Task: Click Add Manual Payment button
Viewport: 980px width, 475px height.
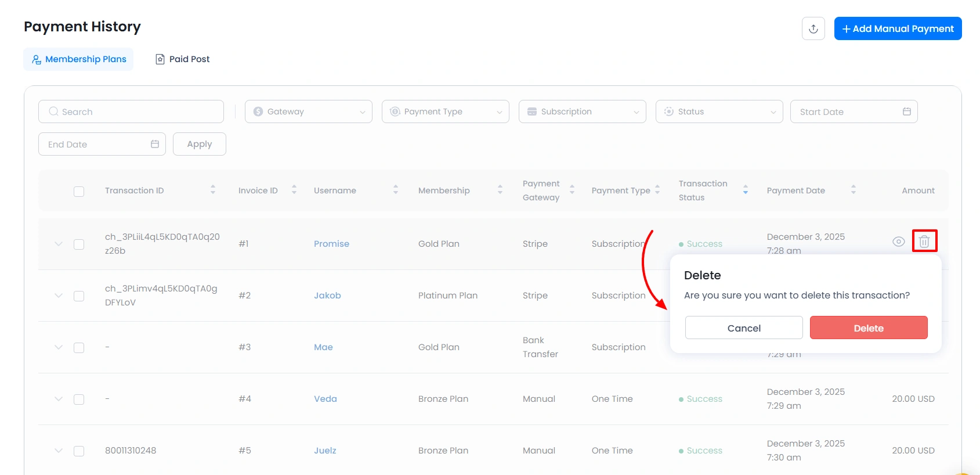Action: point(898,28)
